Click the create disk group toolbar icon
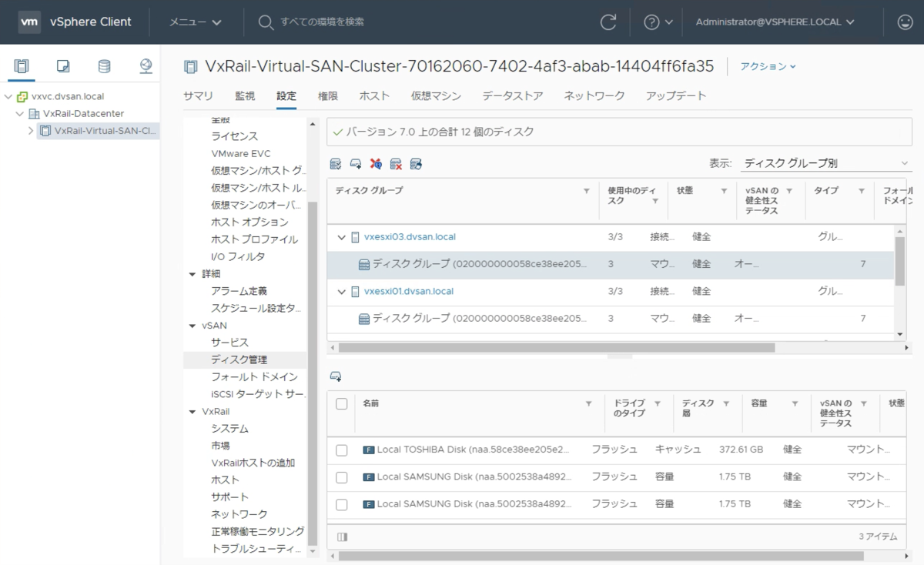The height and width of the screenshot is (565, 924). (x=356, y=164)
